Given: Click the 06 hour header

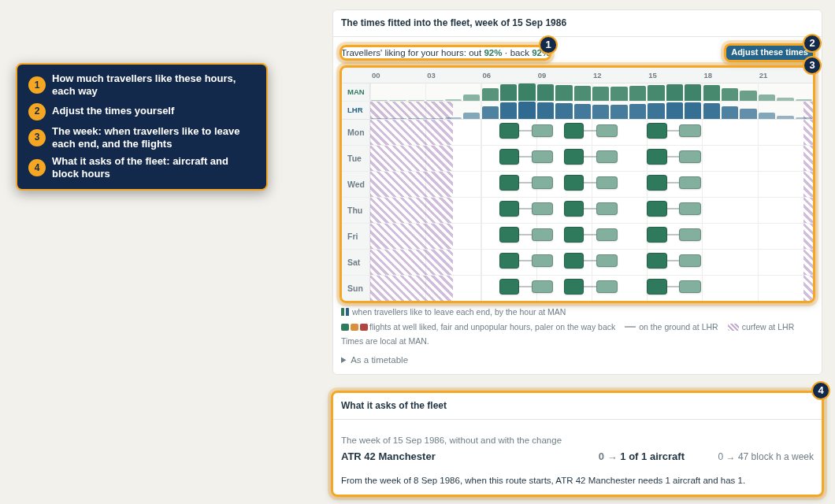Looking at the screenshot, I should click(x=487, y=76).
